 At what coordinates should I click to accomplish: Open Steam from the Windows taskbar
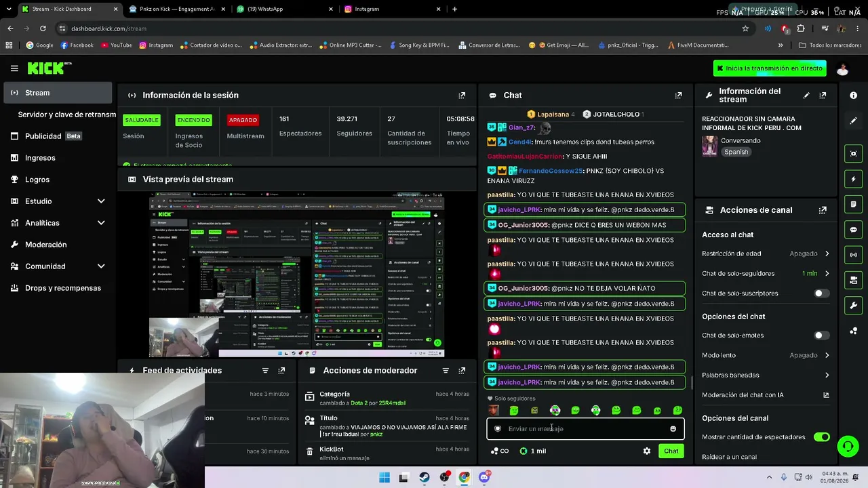pos(425,477)
